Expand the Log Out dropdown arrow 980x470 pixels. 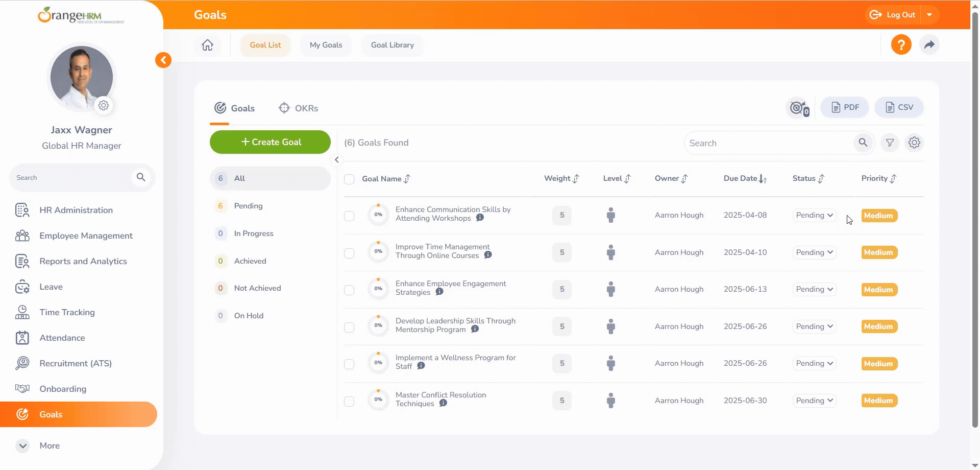(929, 15)
